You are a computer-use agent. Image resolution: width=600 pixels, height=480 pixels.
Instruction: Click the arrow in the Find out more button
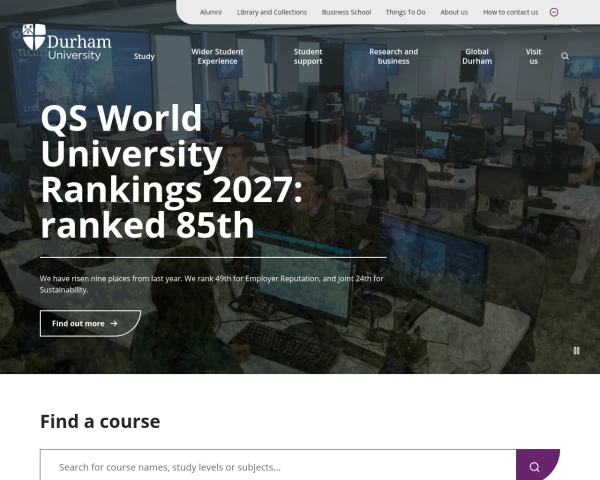[114, 323]
